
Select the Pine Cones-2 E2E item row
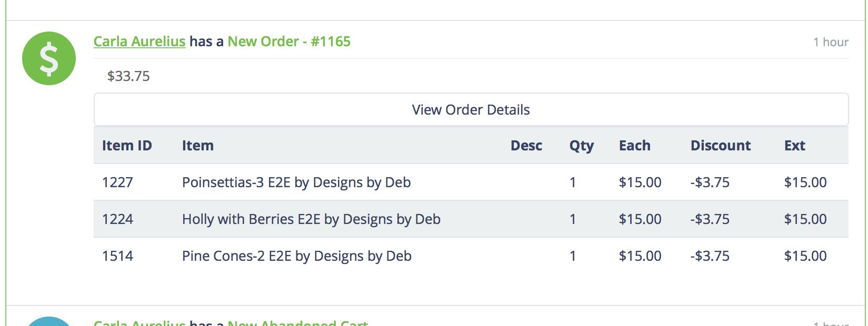471,256
